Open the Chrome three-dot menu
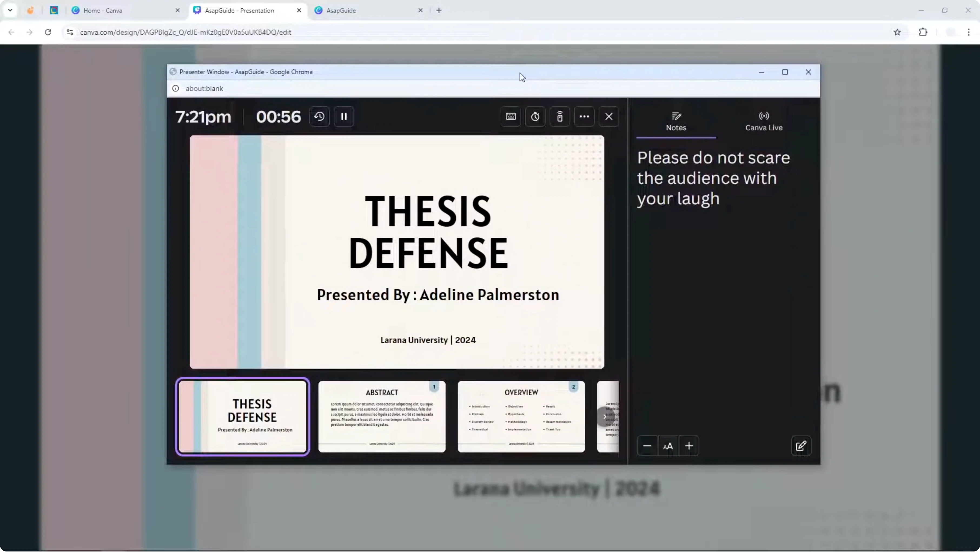Image resolution: width=980 pixels, height=552 pixels. tap(969, 32)
